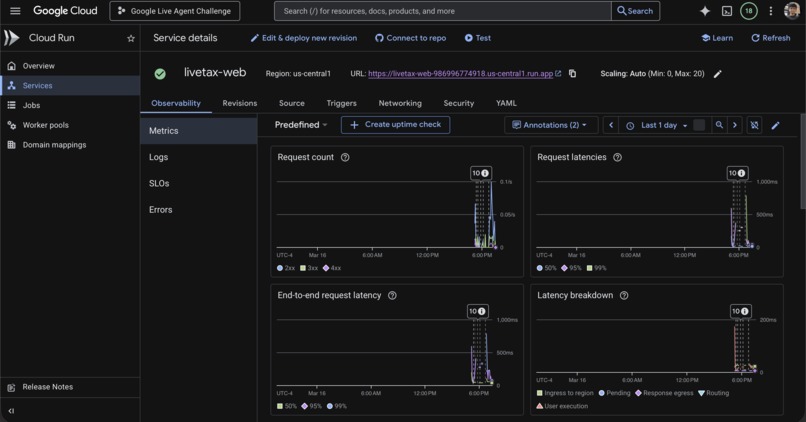Open SLOs in the observability menu

199,184
